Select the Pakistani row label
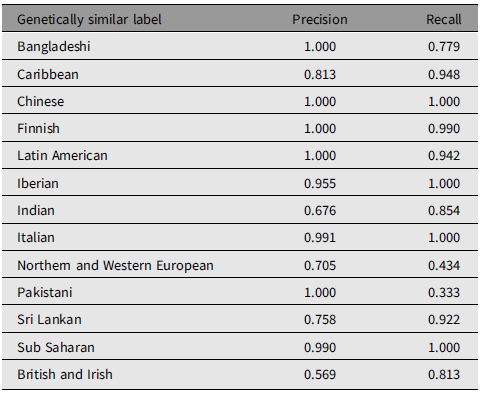Screen dimensions: 481x394 pos(45,293)
